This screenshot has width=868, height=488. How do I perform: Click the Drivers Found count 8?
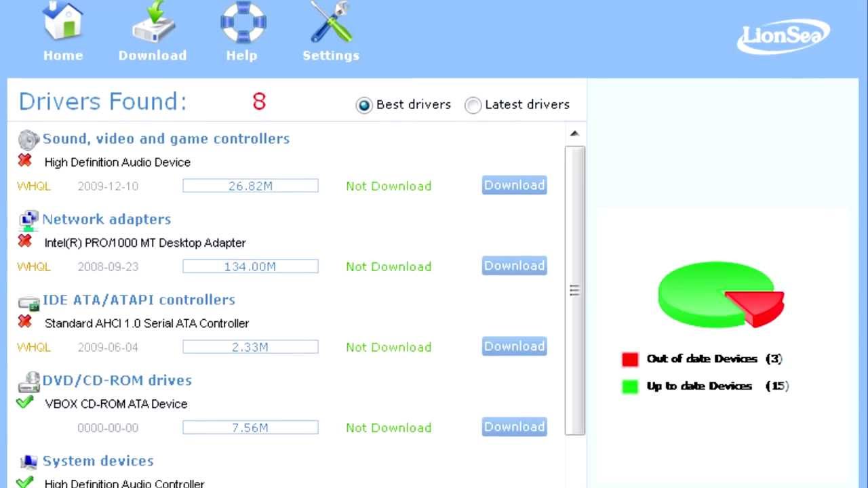coord(259,102)
